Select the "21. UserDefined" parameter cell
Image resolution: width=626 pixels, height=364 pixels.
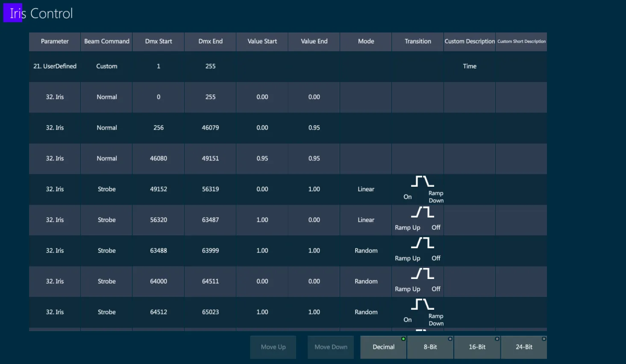[x=55, y=66]
